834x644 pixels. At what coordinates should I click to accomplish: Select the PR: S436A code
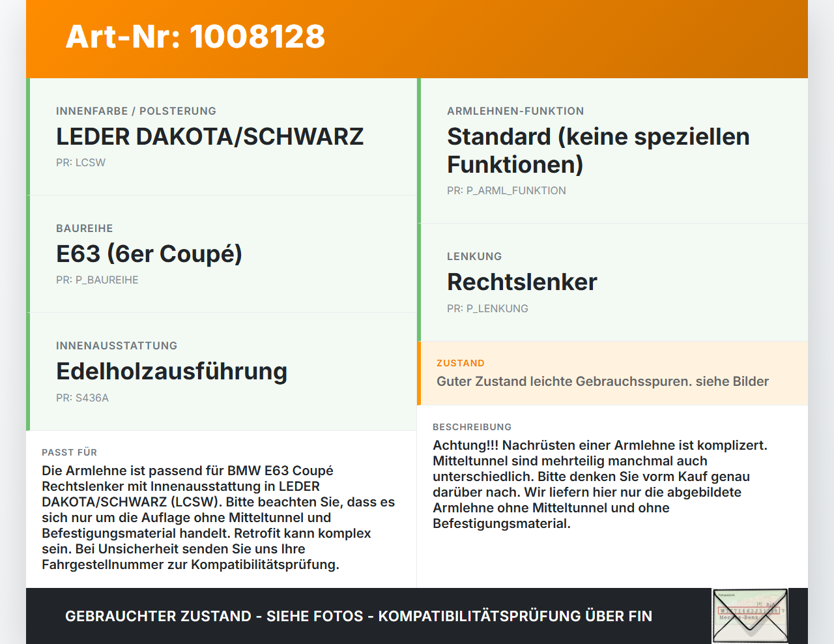[82, 398]
